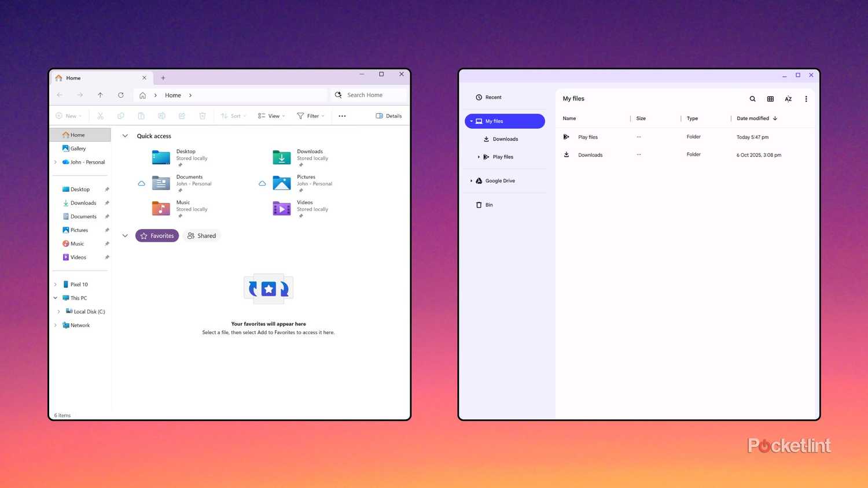Toggle the Details pane
868x488 pixels.
click(x=388, y=116)
